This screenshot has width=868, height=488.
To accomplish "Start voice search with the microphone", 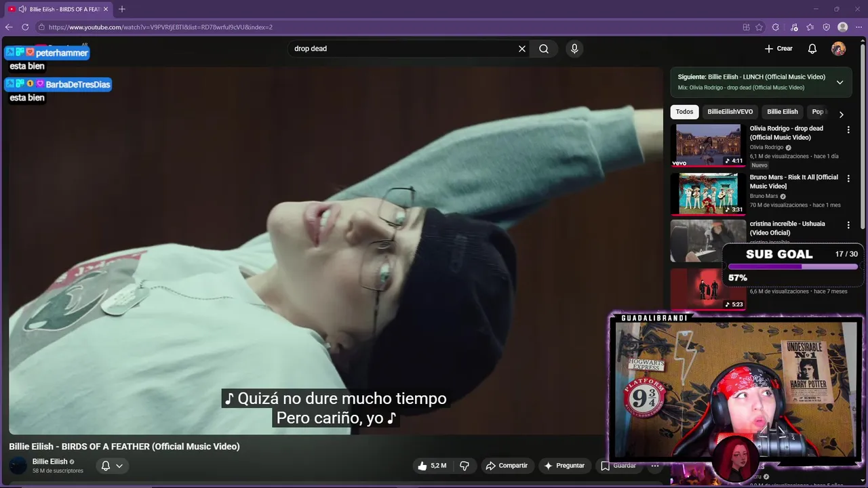I will 574,49.
